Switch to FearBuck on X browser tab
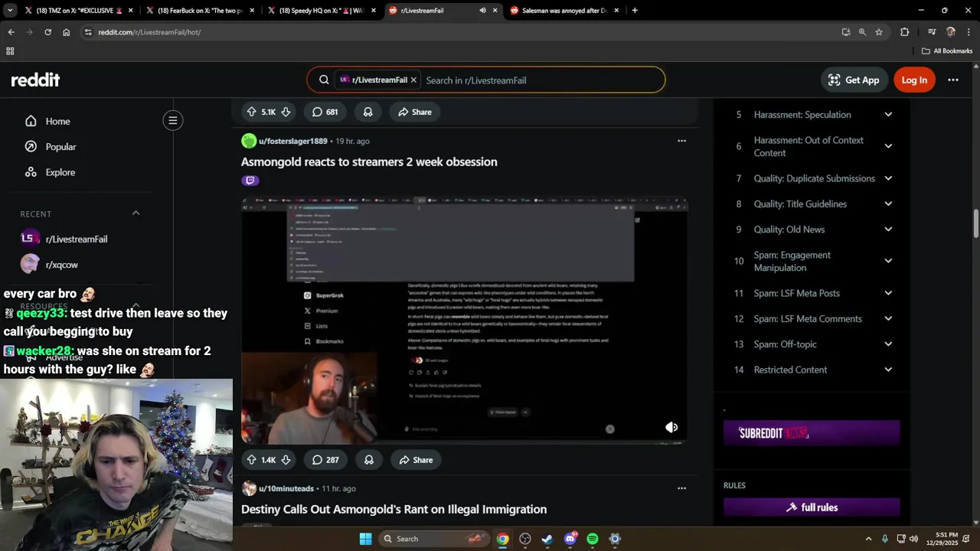980x551 pixels. (199, 11)
